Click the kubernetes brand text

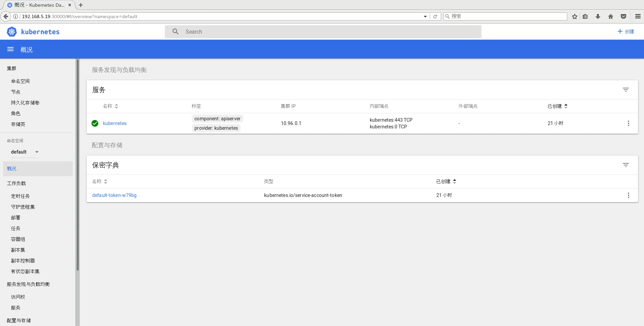tap(40, 32)
